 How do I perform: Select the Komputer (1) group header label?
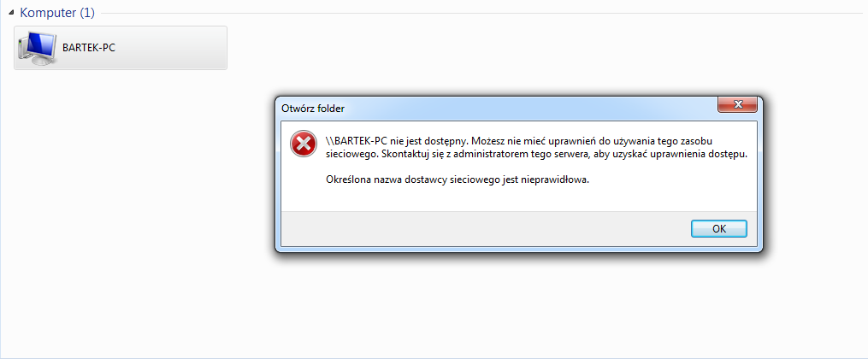[x=57, y=13]
